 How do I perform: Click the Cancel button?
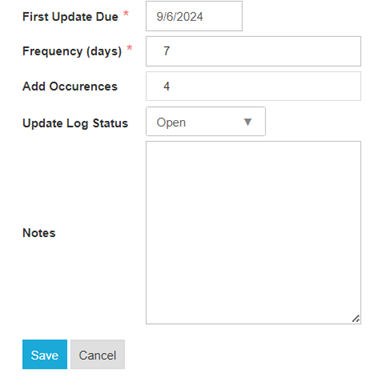[x=98, y=355]
